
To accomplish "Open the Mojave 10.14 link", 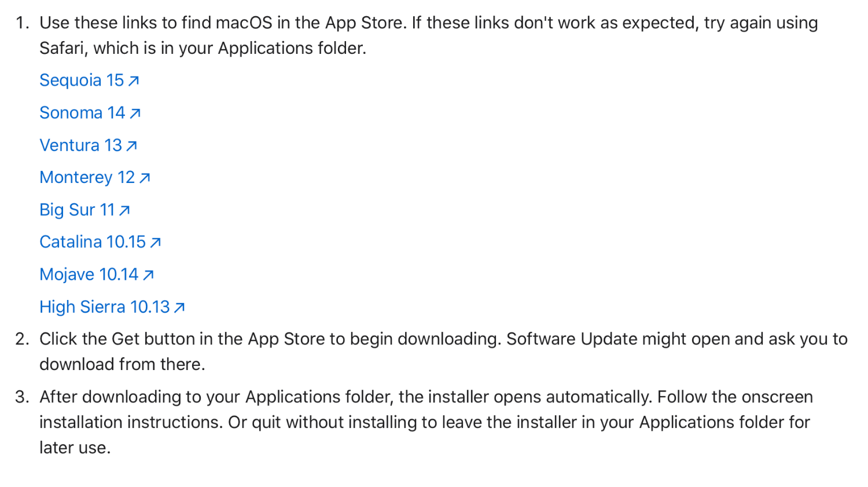I will 97,274.
